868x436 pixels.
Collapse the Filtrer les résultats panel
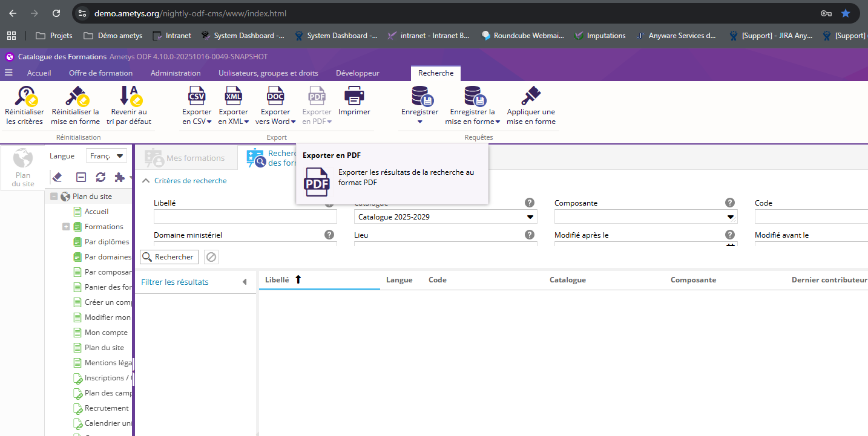[x=245, y=282]
